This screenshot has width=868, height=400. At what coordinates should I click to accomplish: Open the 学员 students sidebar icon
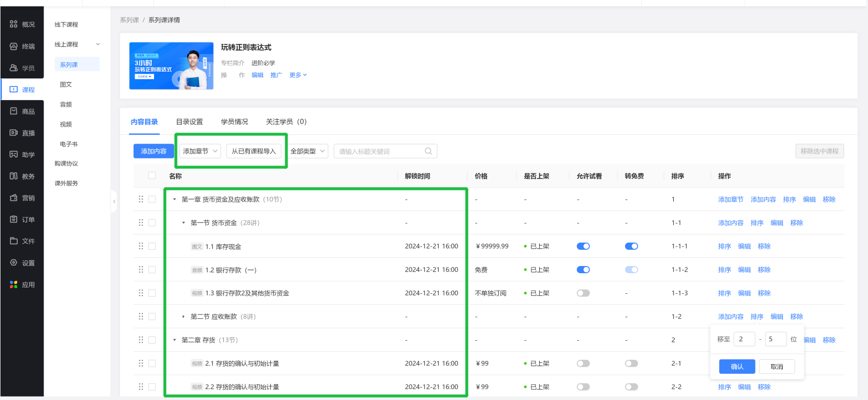(14, 68)
